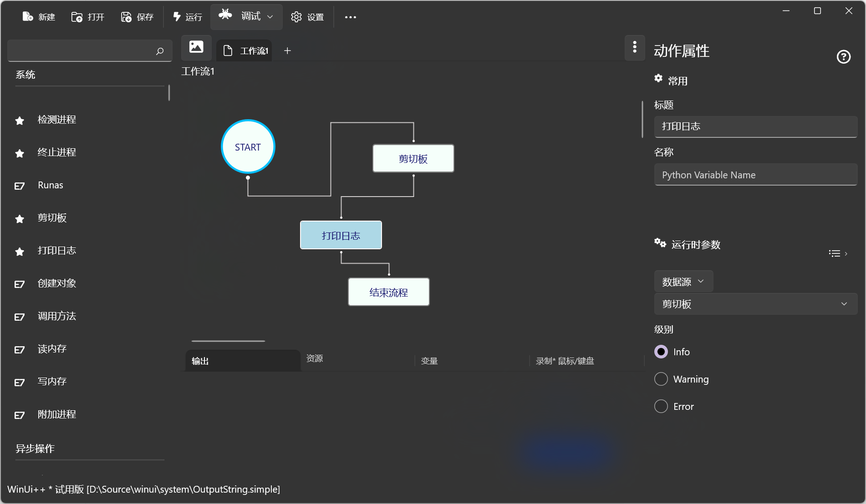Open the vertical three-dot menu above canvas
This screenshot has width=866, height=504.
point(635,47)
